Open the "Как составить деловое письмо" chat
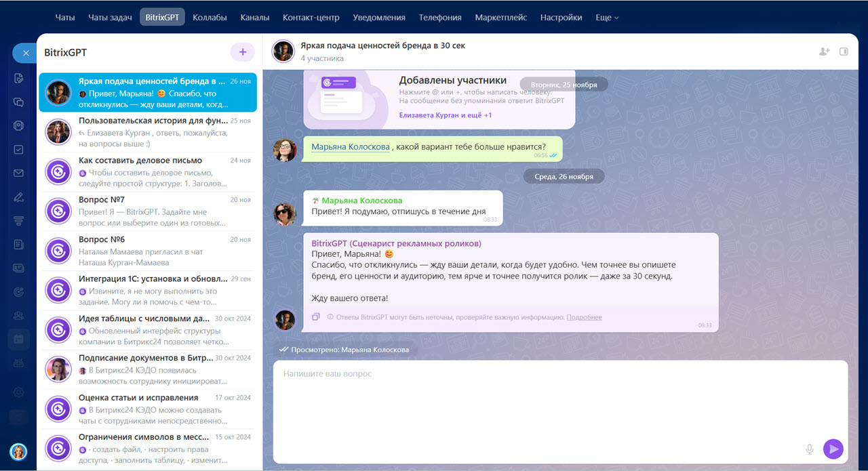868x471 pixels. tap(140, 161)
